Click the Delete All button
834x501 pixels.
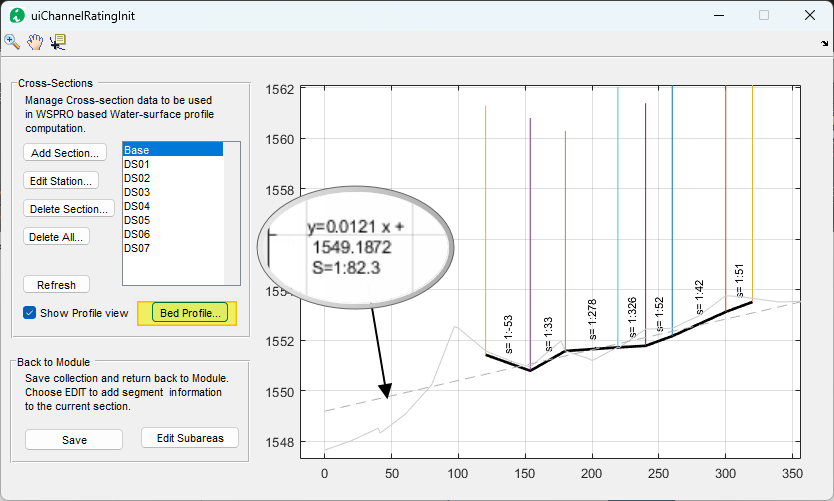(57, 237)
